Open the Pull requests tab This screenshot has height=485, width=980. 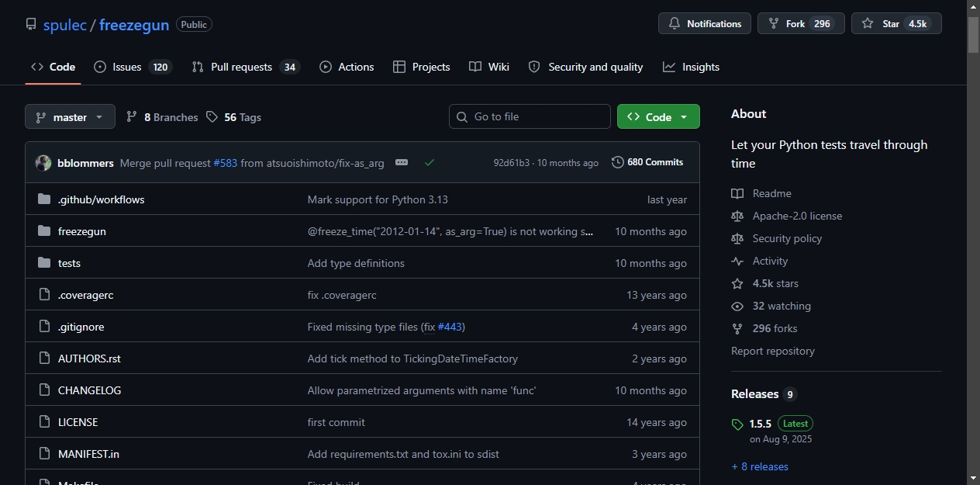click(245, 67)
